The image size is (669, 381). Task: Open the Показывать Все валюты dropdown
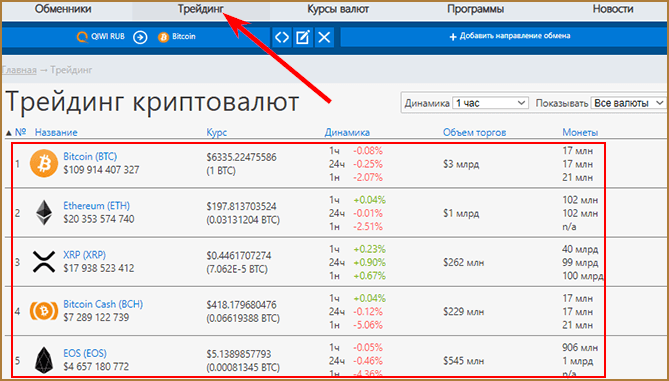[628, 103]
